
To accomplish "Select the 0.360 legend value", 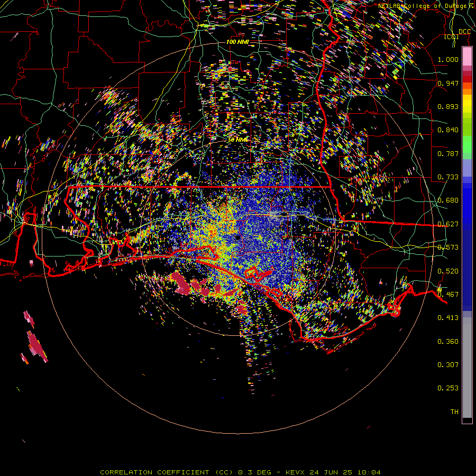I will [448, 342].
